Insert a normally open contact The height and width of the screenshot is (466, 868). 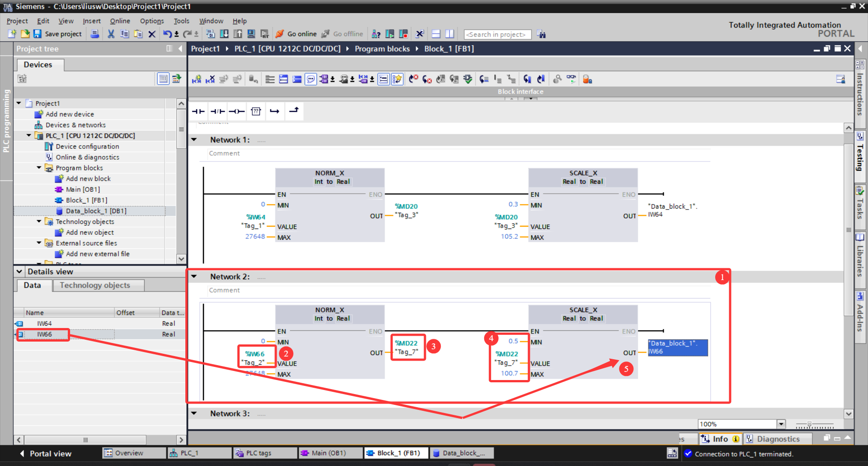click(x=198, y=111)
